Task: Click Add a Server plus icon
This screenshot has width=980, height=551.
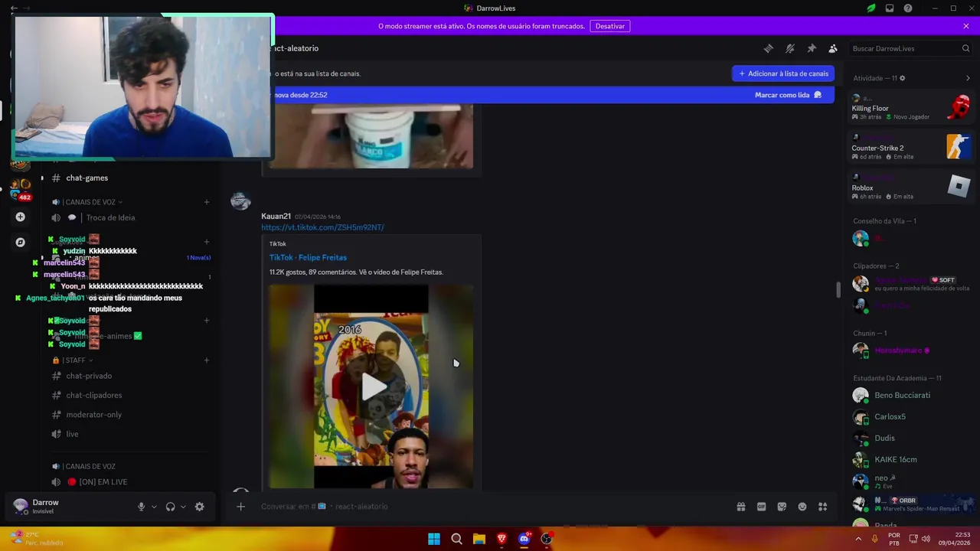Action: 21,217
